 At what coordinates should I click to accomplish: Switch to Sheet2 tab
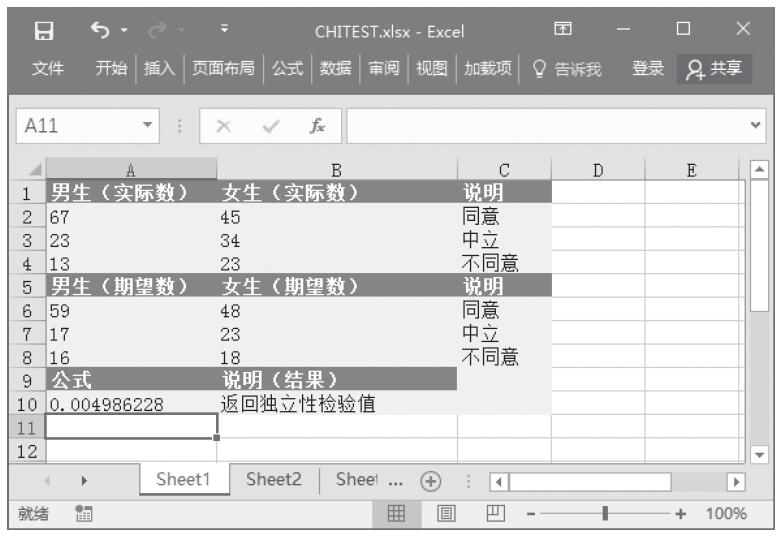(273, 479)
